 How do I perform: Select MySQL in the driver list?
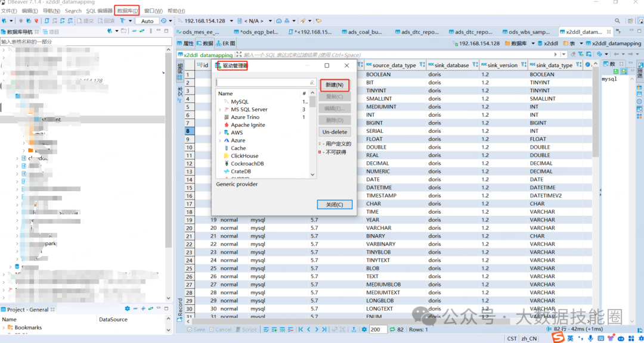(240, 102)
